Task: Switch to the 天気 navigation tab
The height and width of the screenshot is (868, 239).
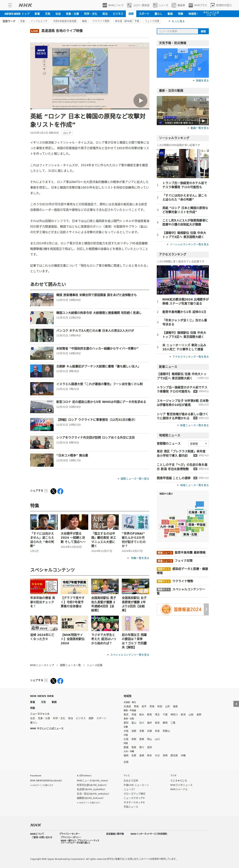Action: click(47, 14)
